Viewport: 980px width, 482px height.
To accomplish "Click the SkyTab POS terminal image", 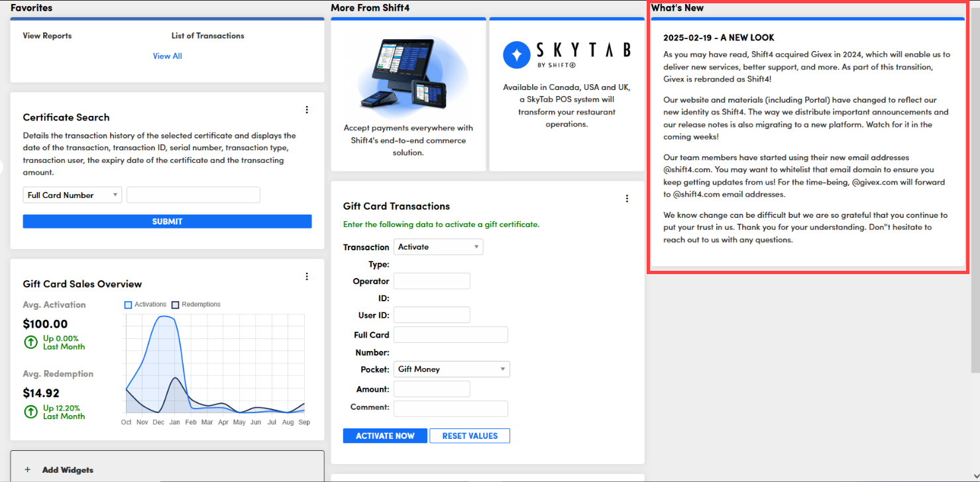I will coord(408,73).
